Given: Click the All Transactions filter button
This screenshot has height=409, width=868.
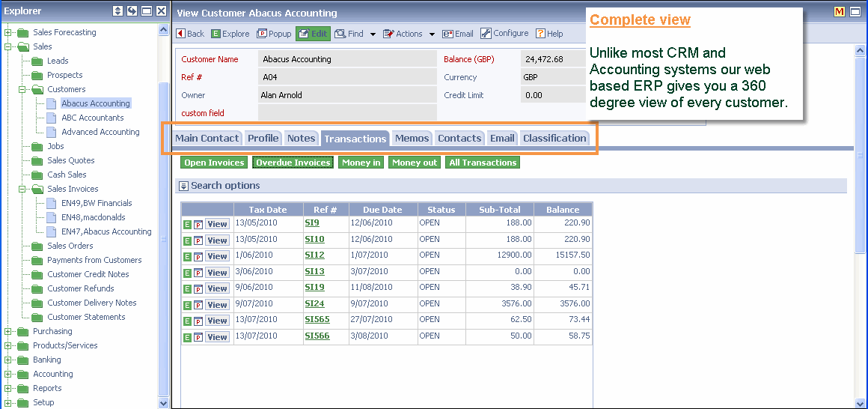Looking at the screenshot, I should (x=483, y=163).
